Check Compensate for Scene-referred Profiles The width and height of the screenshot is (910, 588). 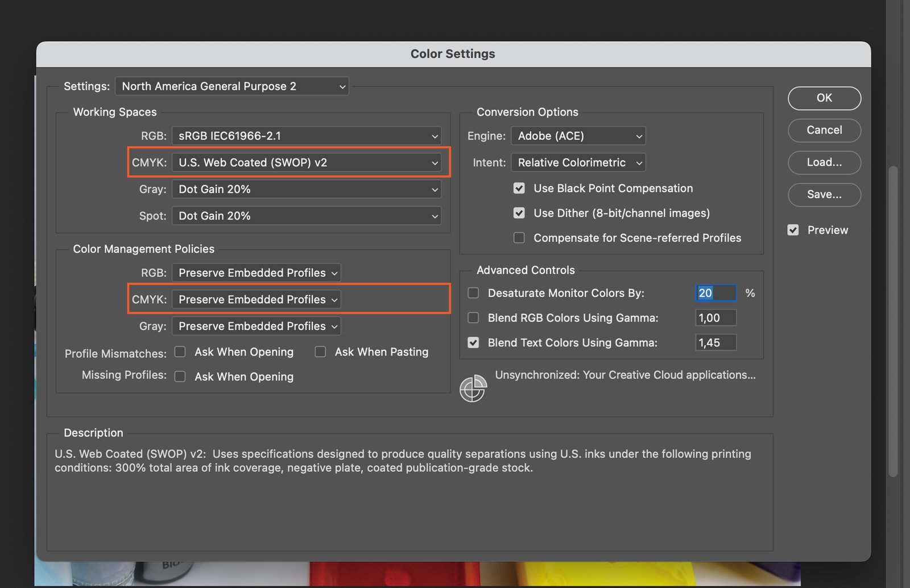point(519,238)
